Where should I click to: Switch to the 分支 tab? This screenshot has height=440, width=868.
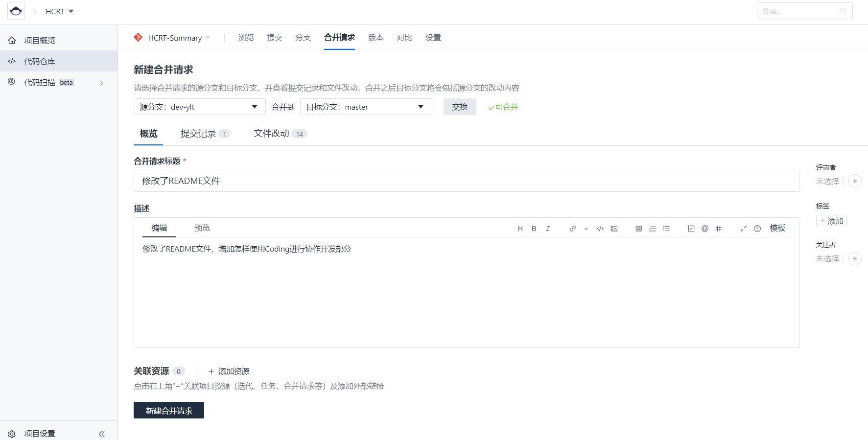[303, 38]
